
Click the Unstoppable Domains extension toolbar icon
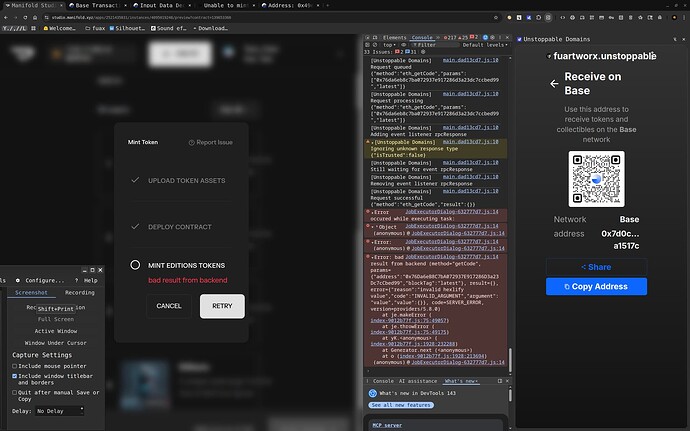(529, 18)
